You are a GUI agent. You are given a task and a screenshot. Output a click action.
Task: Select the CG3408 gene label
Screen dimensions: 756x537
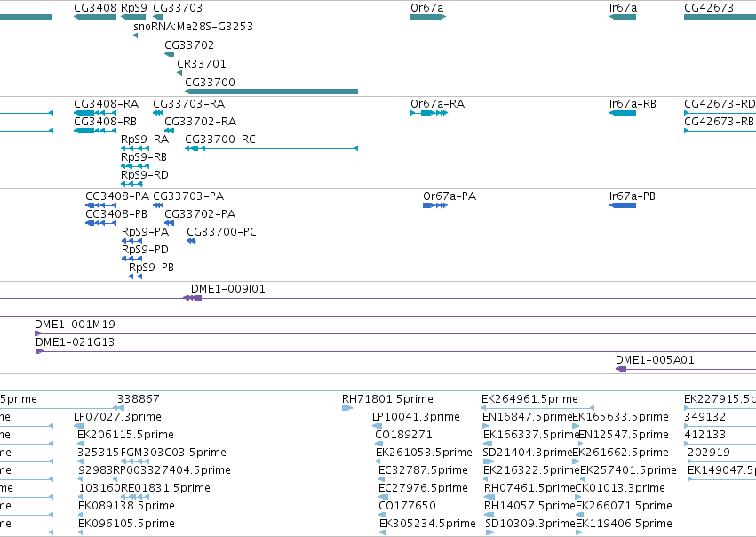click(x=95, y=8)
